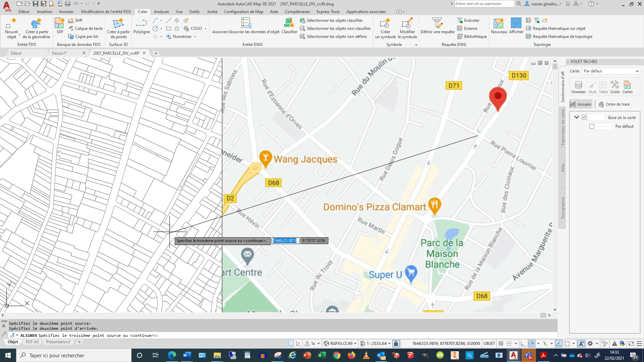
Task: Uncheck the Base de la carte checkbox
Action: pos(585,117)
